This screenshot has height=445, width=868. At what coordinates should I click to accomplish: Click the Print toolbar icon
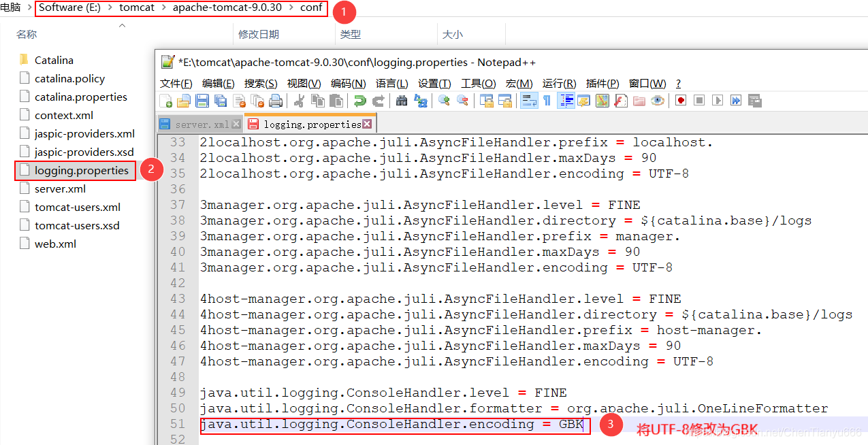275,101
